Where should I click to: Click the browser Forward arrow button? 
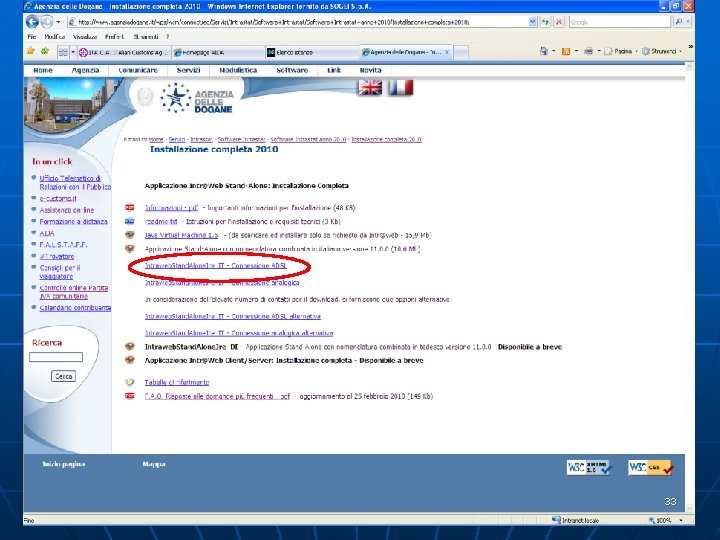tap(46, 22)
